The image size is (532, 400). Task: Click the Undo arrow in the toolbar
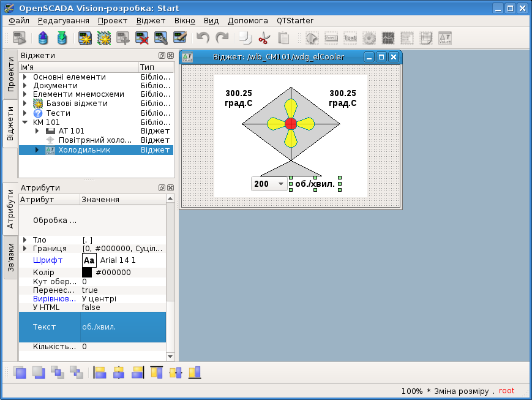pos(203,39)
